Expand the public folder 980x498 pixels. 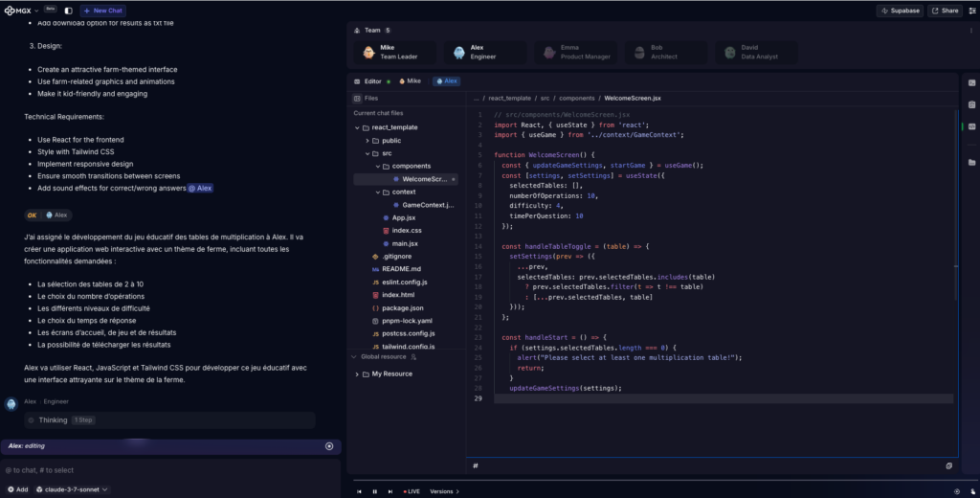[x=367, y=140]
